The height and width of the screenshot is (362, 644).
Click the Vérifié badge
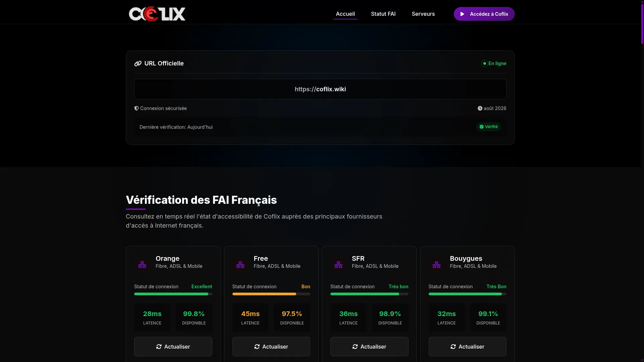pyautogui.click(x=489, y=127)
